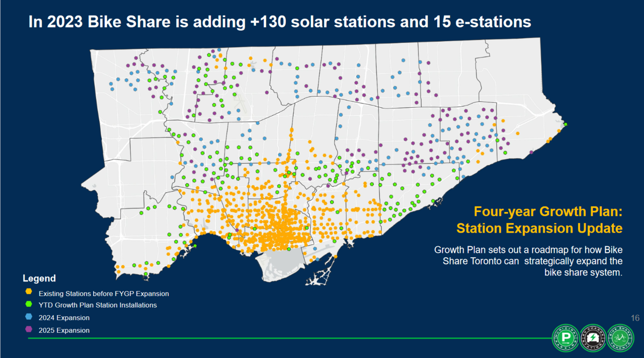Click the slide page number 16
Viewport: 644px width, 358px height.
click(x=634, y=318)
